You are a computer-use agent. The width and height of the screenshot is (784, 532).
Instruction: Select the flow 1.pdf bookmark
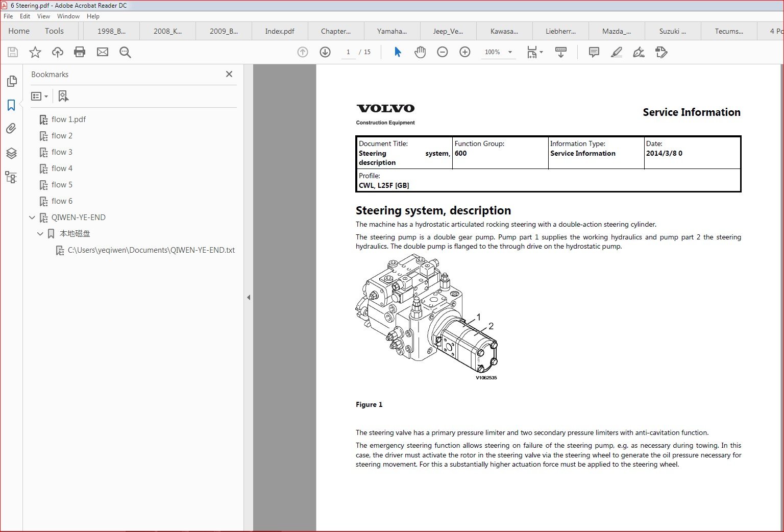click(x=68, y=119)
